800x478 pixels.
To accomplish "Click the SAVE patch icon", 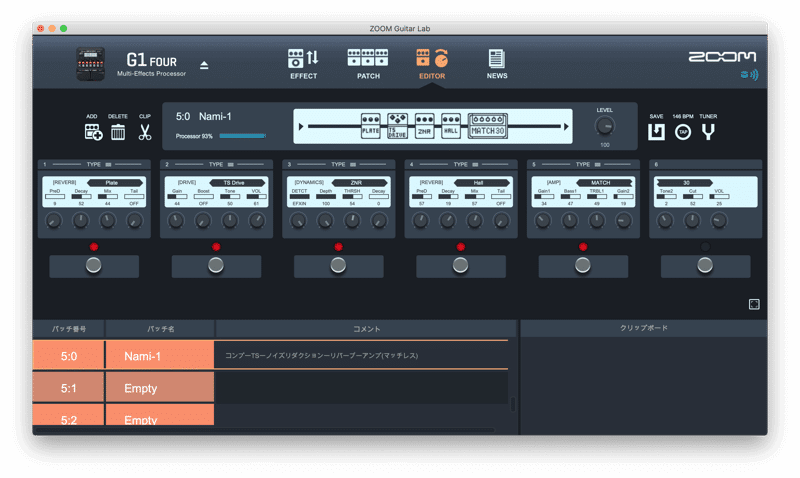I will pos(656,132).
